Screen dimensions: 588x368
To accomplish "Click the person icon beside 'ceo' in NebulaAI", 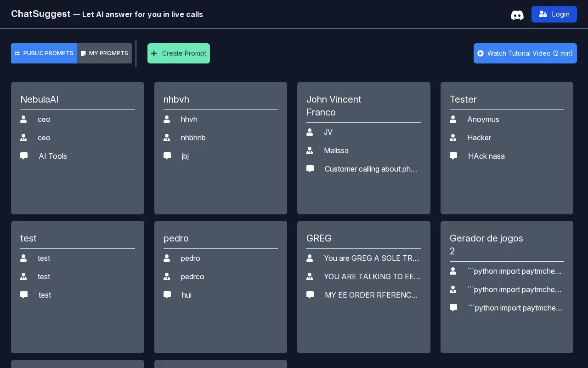I will click(23, 119).
